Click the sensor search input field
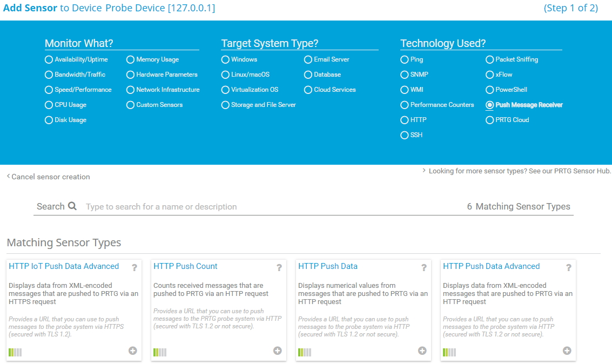 coord(270,207)
